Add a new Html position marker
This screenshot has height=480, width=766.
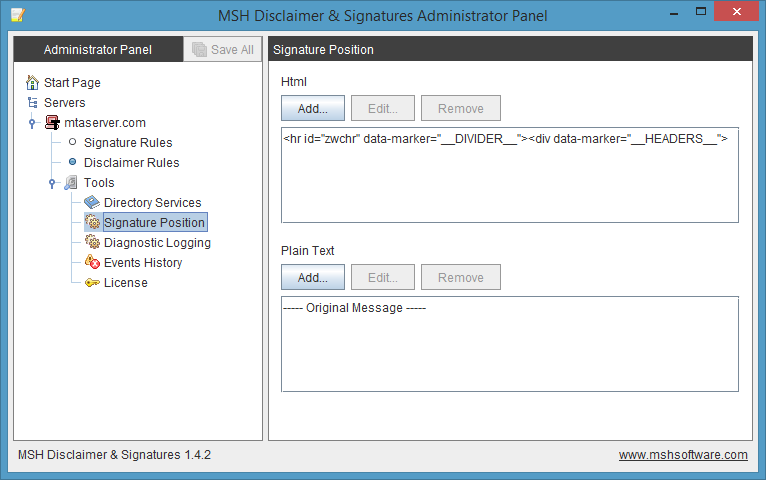(312, 109)
